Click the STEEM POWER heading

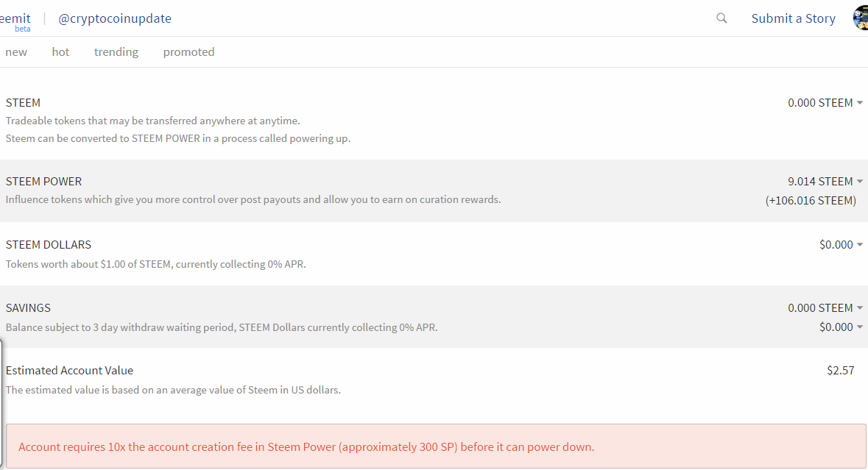(43, 182)
